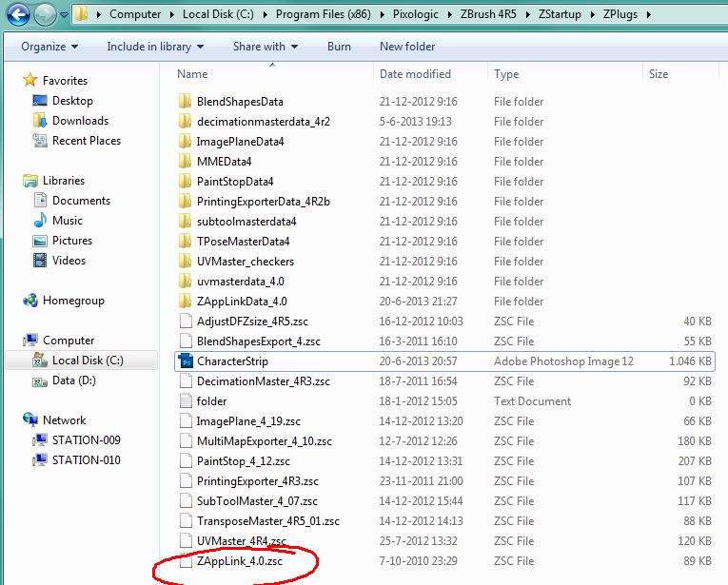728x585 pixels.
Task: Select ZBrush 4R5 breadcrumb segment
Action: point(488,14)
